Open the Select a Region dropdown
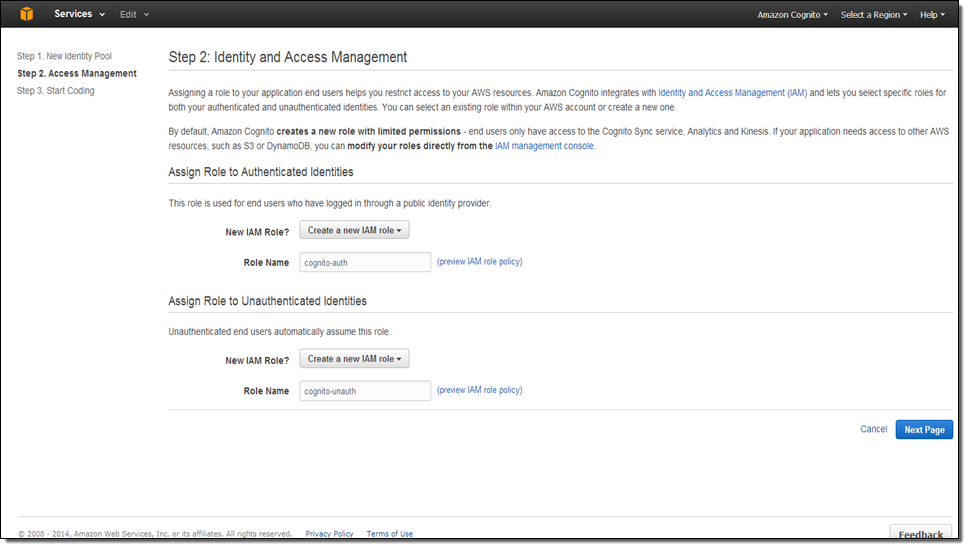The height and width of the screenshot is (550, 970). [873, 15]
